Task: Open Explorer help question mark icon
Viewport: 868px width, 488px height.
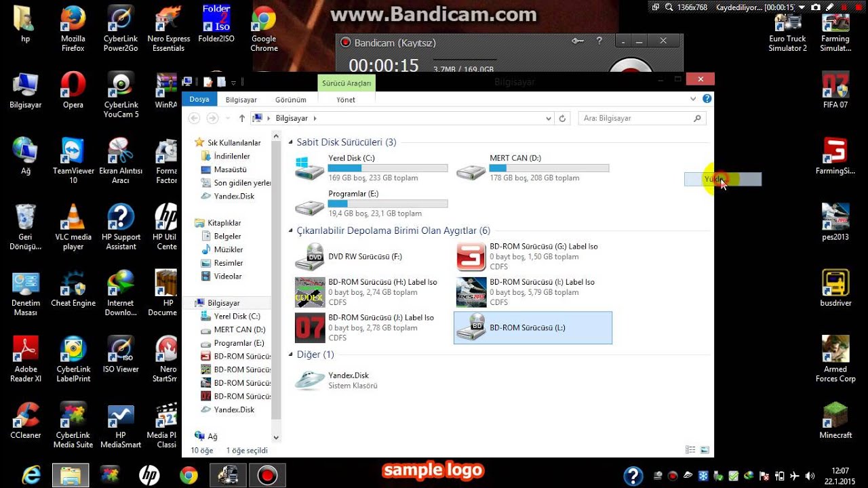Action: [707, 98]
